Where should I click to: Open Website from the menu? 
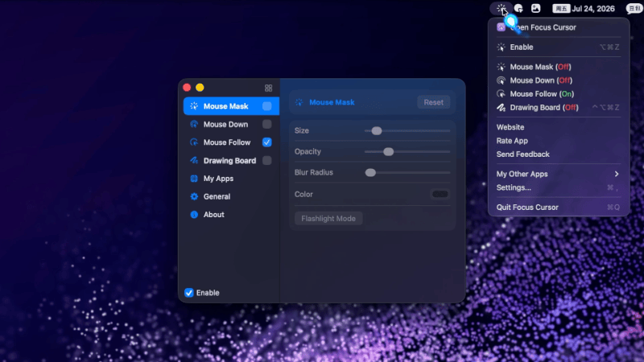point(559,127)
